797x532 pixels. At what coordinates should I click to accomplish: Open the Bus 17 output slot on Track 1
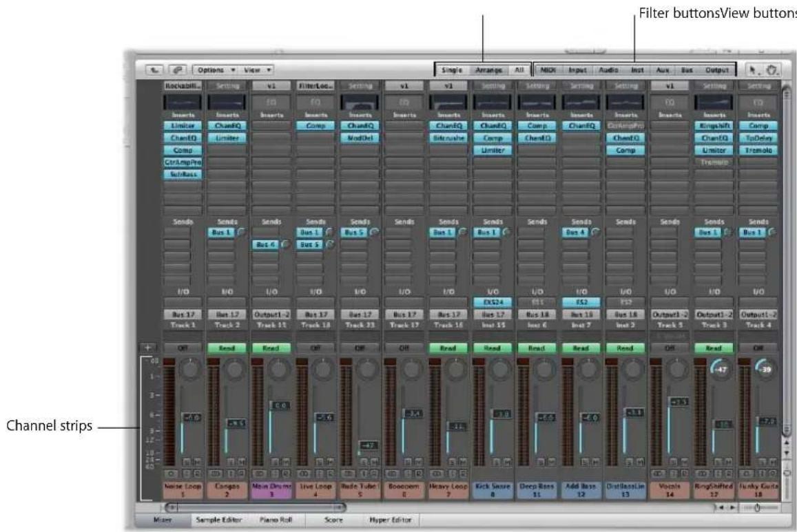183,315
